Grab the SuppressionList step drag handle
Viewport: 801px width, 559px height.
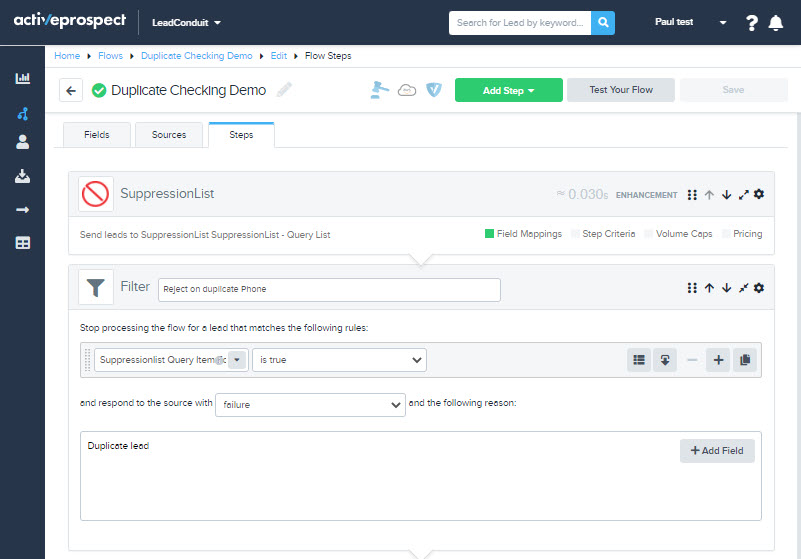[692, 195]
